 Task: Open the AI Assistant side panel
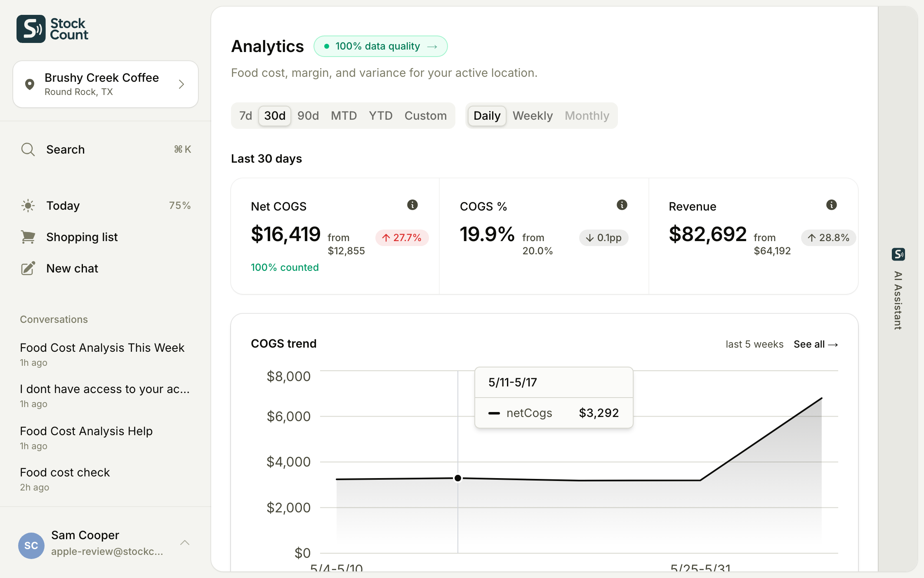click(x=898, y=289)
